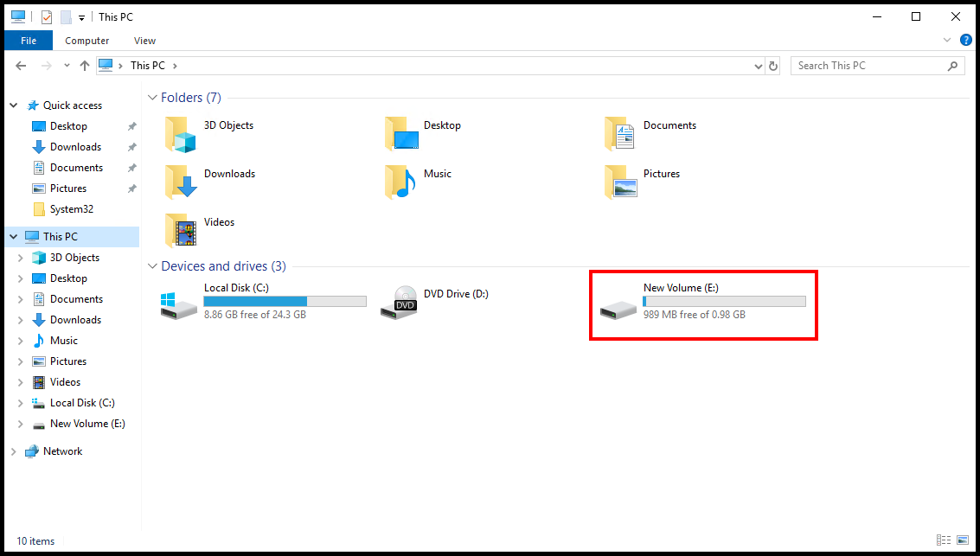This screenshot has width=980, height=556.
Task: Switch to large thumbnails view in status bar
Action: coord(962,540)
